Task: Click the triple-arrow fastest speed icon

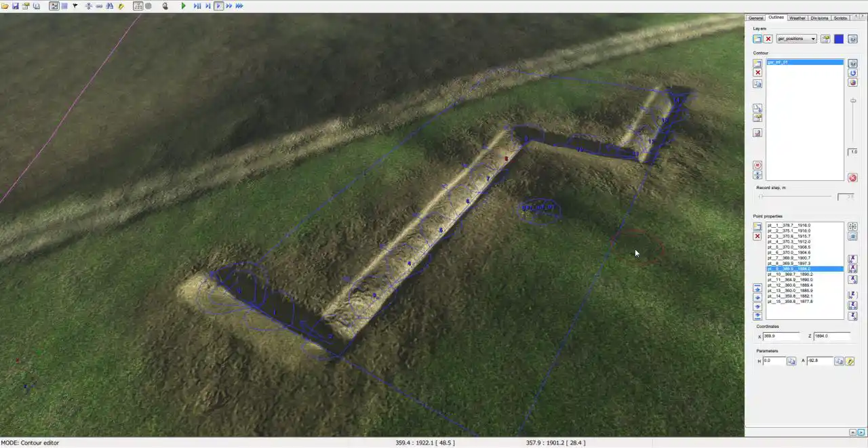Action: 239,6
